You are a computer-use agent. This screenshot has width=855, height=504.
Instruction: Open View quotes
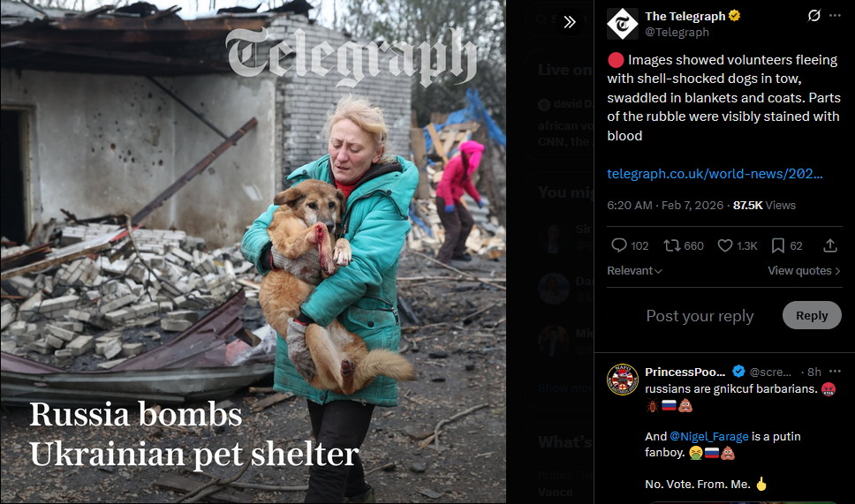point(804,271)
